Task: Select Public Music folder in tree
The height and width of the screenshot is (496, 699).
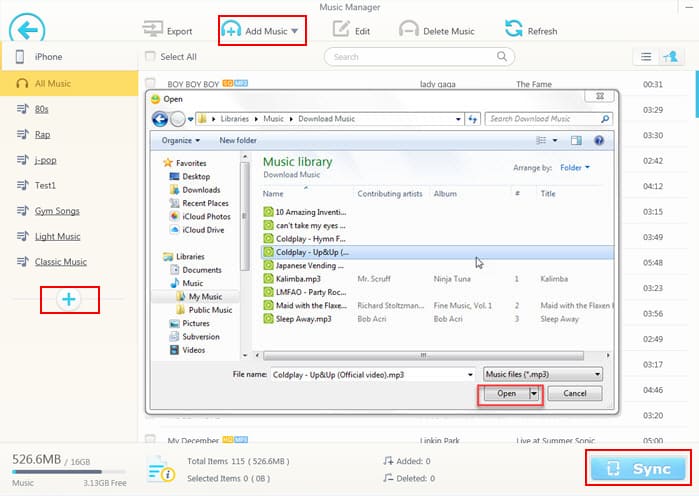Action: pyautogui.click(x=210, y=310)
